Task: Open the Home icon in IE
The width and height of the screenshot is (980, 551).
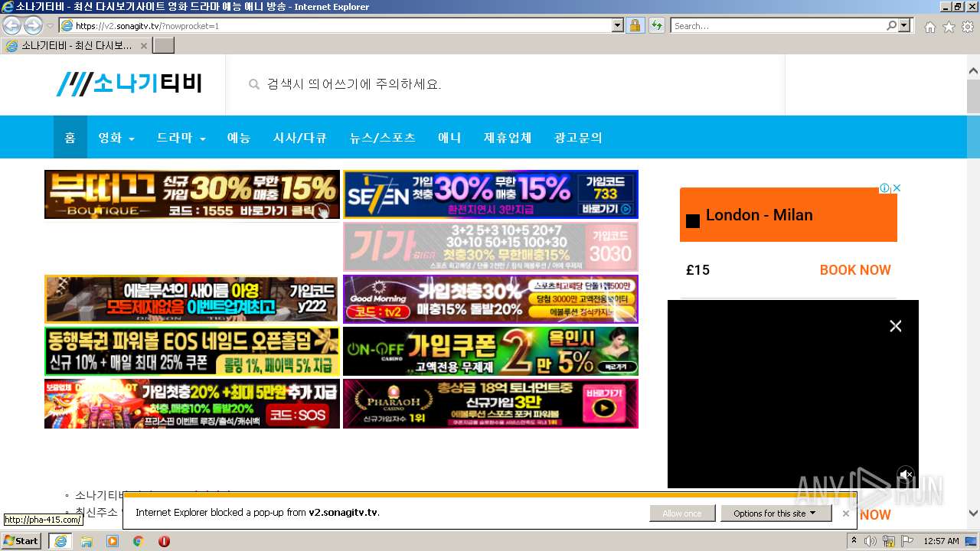Action: (929, 27)
